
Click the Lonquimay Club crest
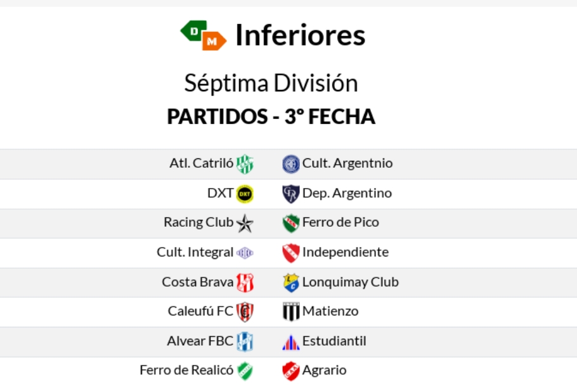tap(291, 282)
